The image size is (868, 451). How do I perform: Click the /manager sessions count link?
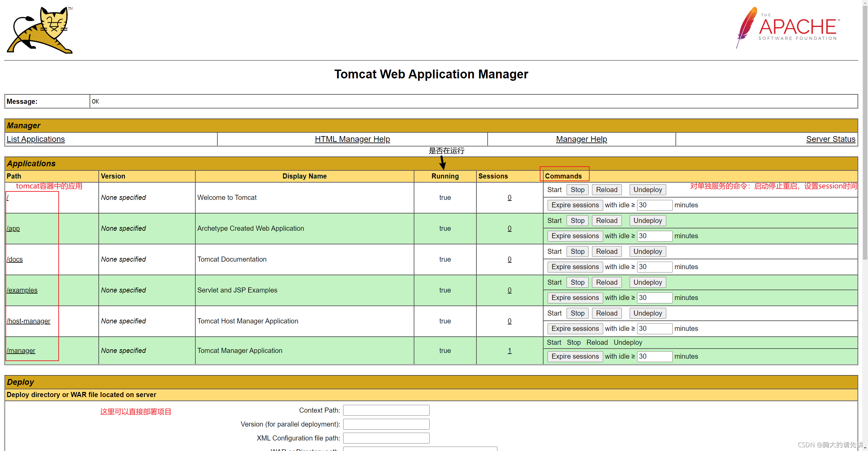coord(509,351)
